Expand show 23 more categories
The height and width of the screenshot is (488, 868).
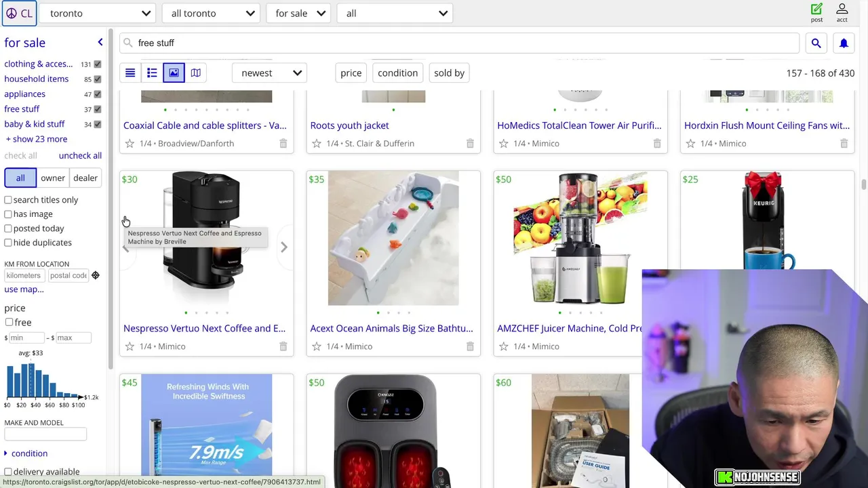(37, 139)
